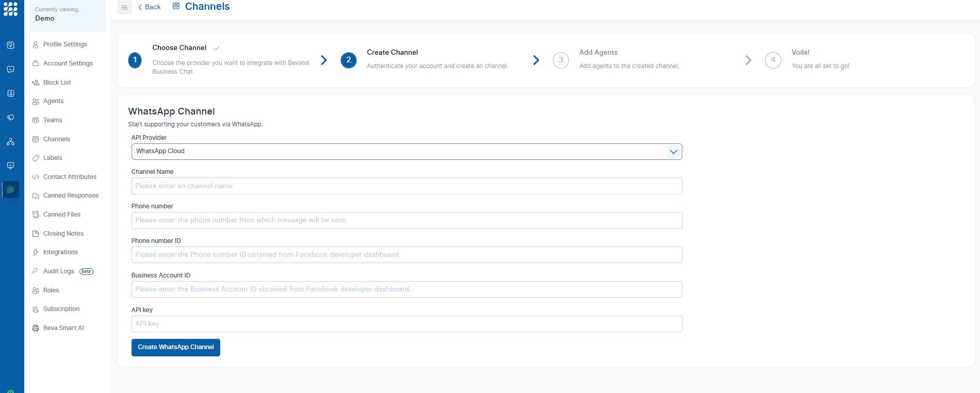This screenshot has width=980, height=393.
Task: Focus the API key input field
Action: pyautogui.click(x=406, y=324)
